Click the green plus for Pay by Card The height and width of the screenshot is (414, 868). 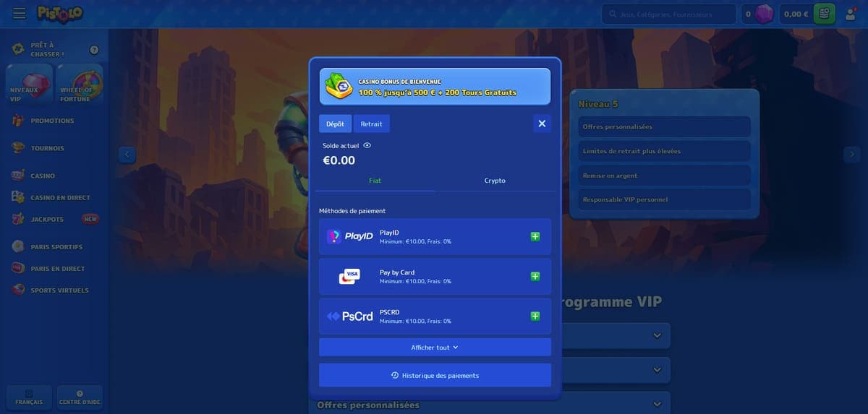click(535, 276)
